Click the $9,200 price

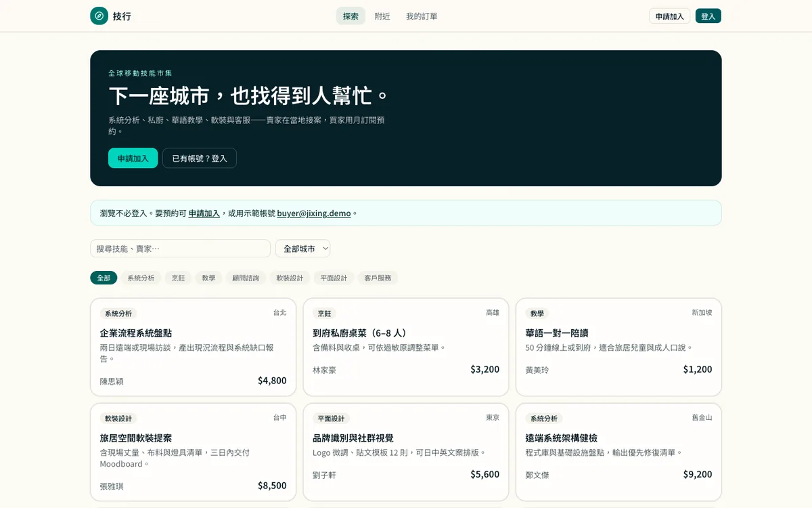698,474
